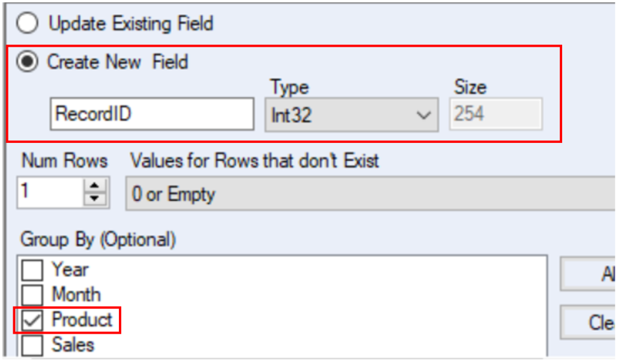Screen dimensions: 621x364
Task: Tick the Sales group by checkbox
Action: point(32,345)
